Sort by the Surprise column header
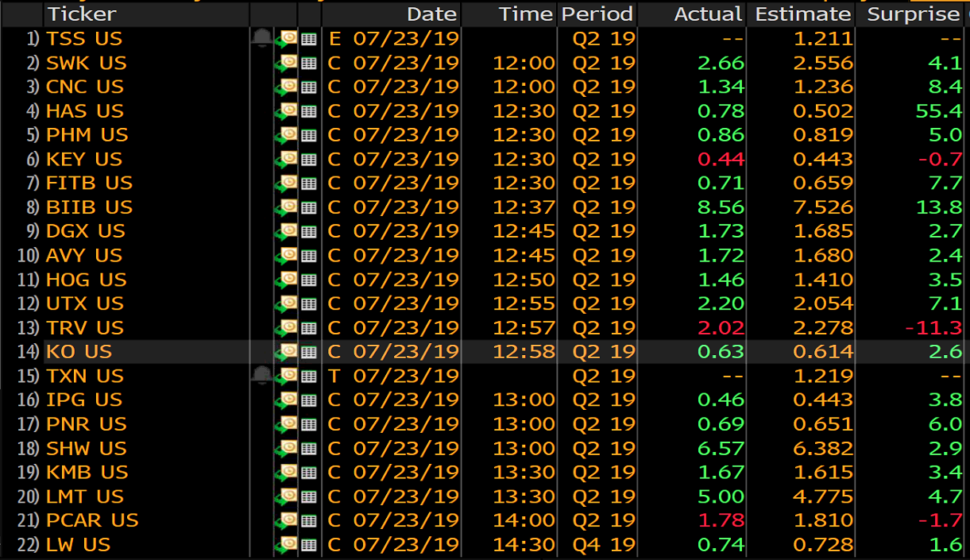This screenshot has height=560, width=970. pyautogui.click(x=913, y=14)
